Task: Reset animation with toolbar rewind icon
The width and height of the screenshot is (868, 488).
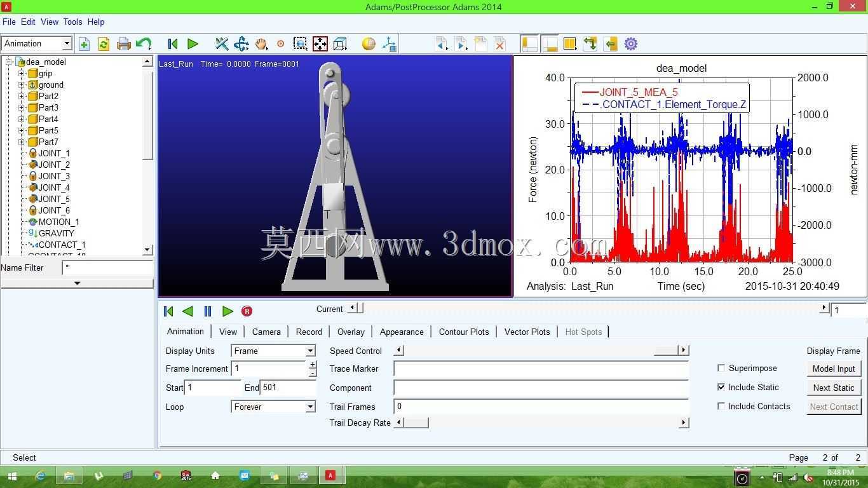Action: 172,44
